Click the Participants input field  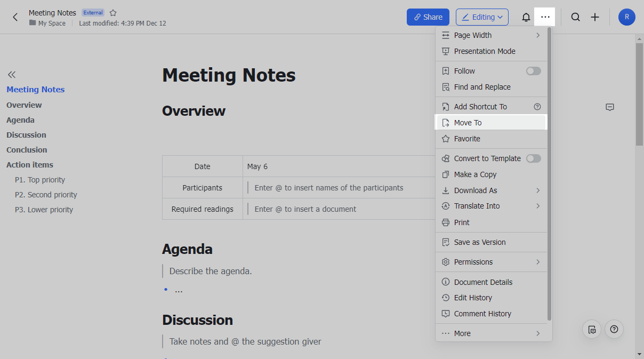click(341, 188)
